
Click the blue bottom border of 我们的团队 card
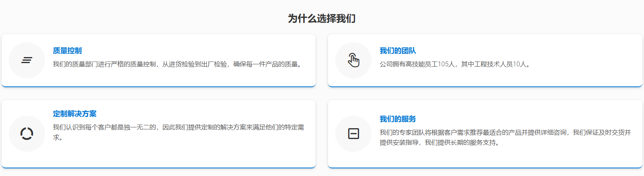coord(485,86)
